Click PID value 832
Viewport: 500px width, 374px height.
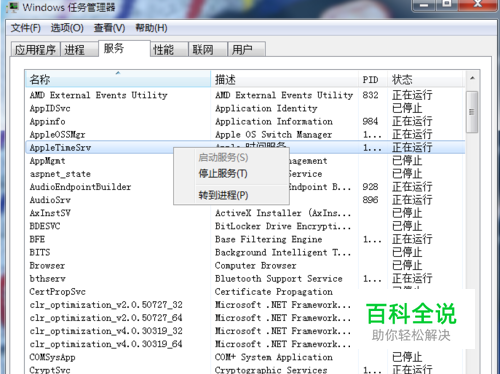pyautogui.click(x=370, y=95)
